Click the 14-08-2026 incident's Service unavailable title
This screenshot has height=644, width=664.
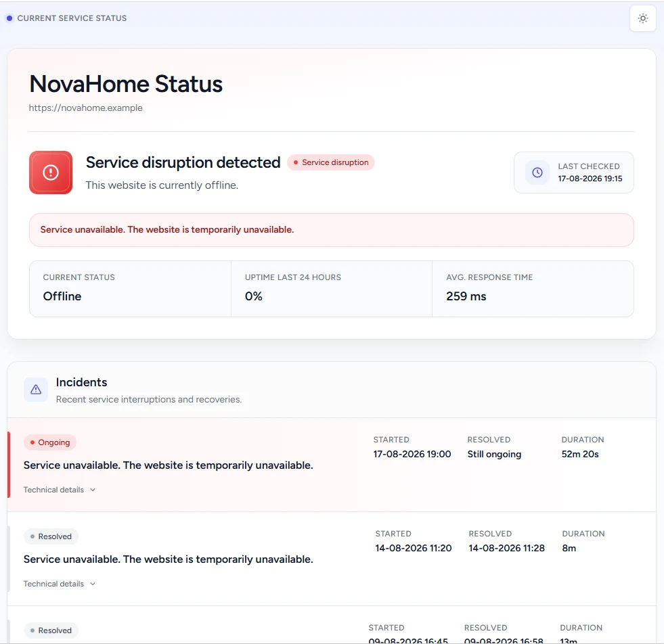[x=168, y=559]
